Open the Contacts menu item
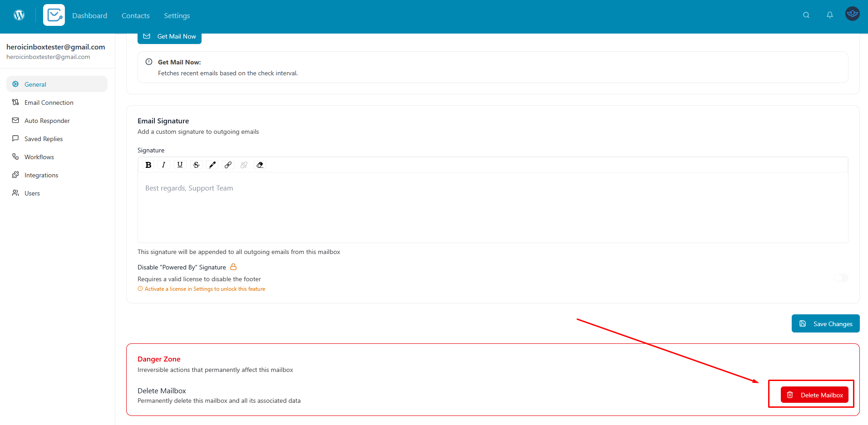Screen dimensions: 868x425 tap(135, 16)
